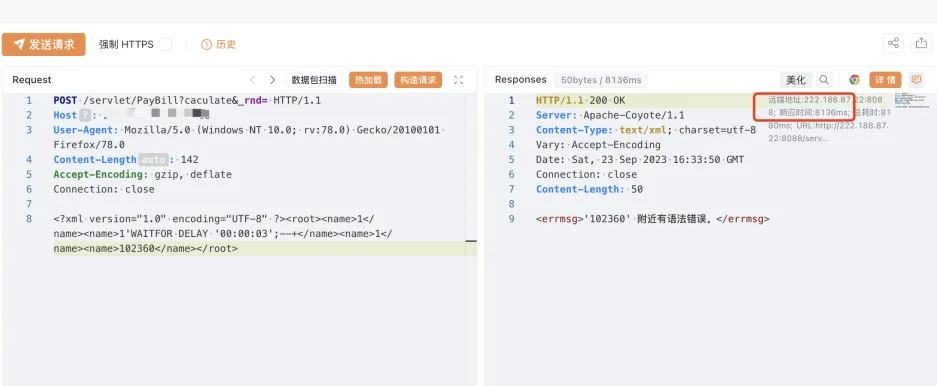Open response in Chrome browser icon
This screenshot has height=386, width=937.
click(855, 79)
